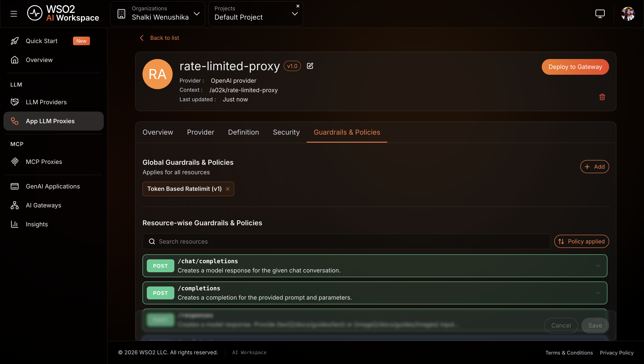Open MCP Proxies in the sidebar

[x=44, y=162]
